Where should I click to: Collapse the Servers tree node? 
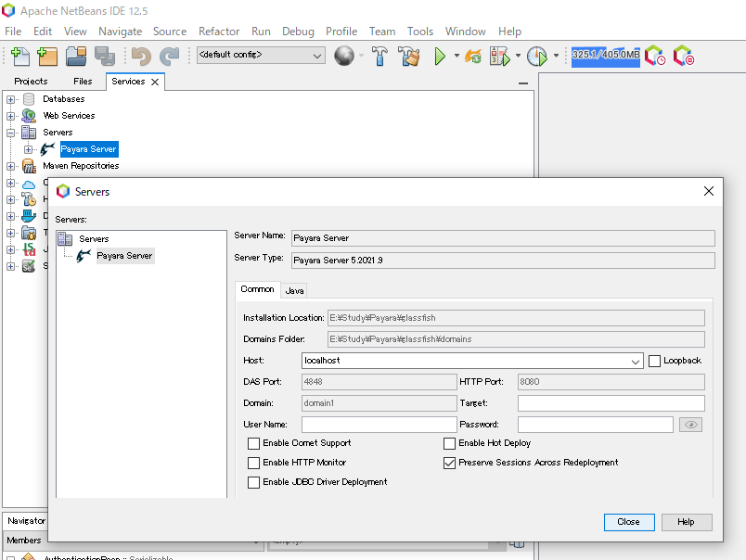(x=10, y=133)
